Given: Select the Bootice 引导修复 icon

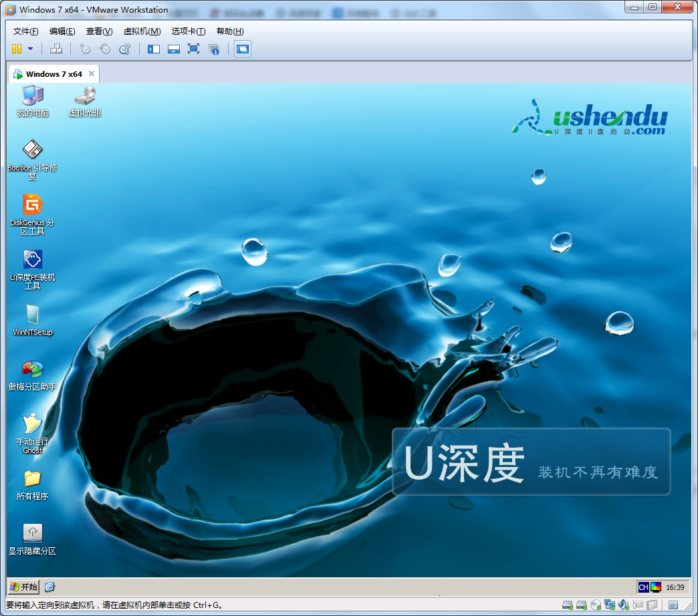Looking at the screenshot, I should [x=33, y=160].
